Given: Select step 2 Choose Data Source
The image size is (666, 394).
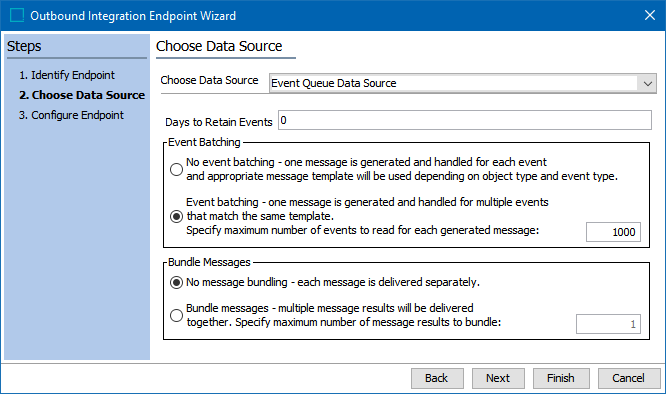Looking at the screenshot, I should click(x=82, y=95).
